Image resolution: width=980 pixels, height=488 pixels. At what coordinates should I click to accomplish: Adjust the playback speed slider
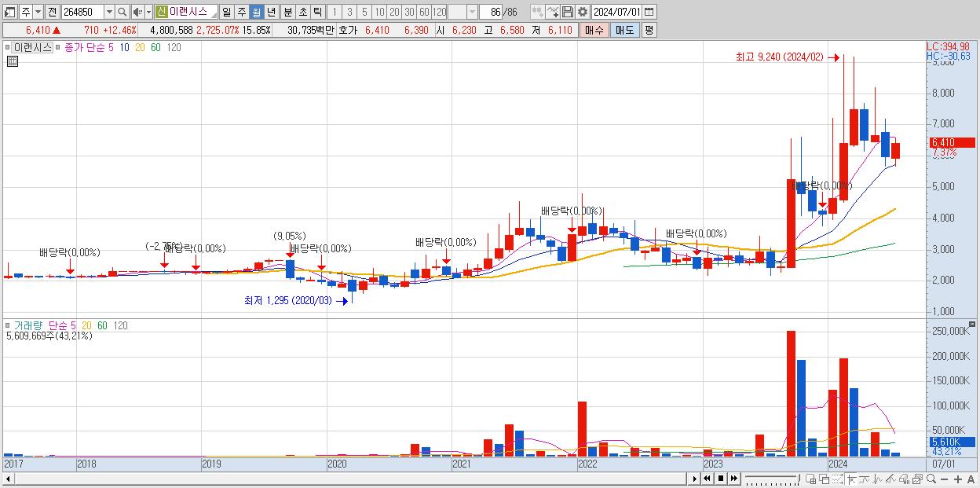tap(772, 479)
